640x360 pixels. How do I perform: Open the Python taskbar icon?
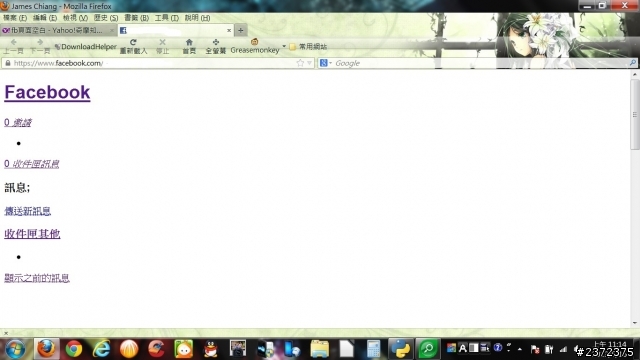pyautogui.click(x=400, y=349)
